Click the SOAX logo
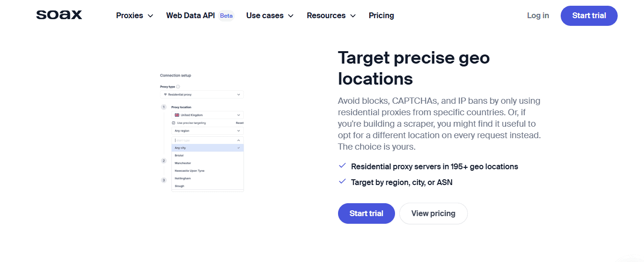 pyautogui.click(x=59, y=15)
